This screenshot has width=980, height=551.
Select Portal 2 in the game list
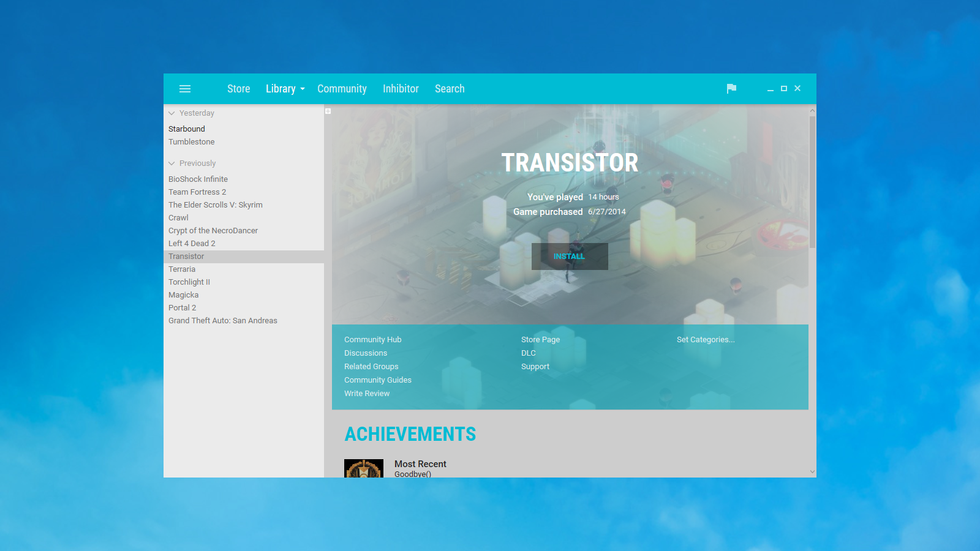tap(244, 308)
